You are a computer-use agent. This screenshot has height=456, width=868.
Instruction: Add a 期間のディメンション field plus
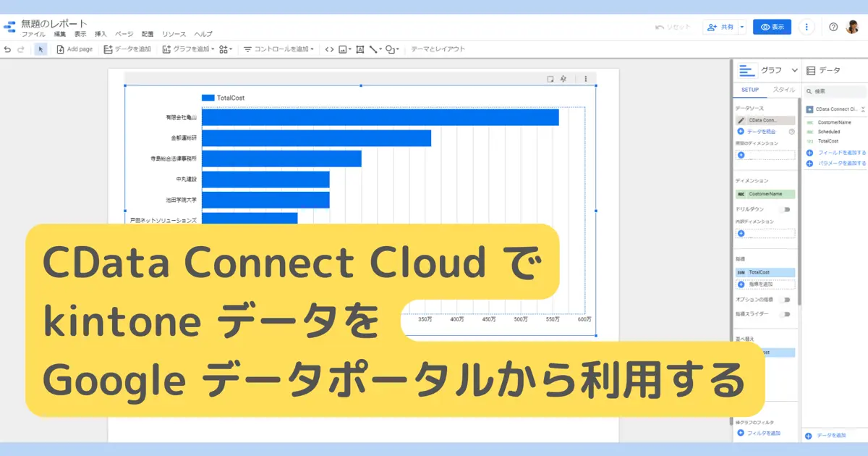coord(741,155)
